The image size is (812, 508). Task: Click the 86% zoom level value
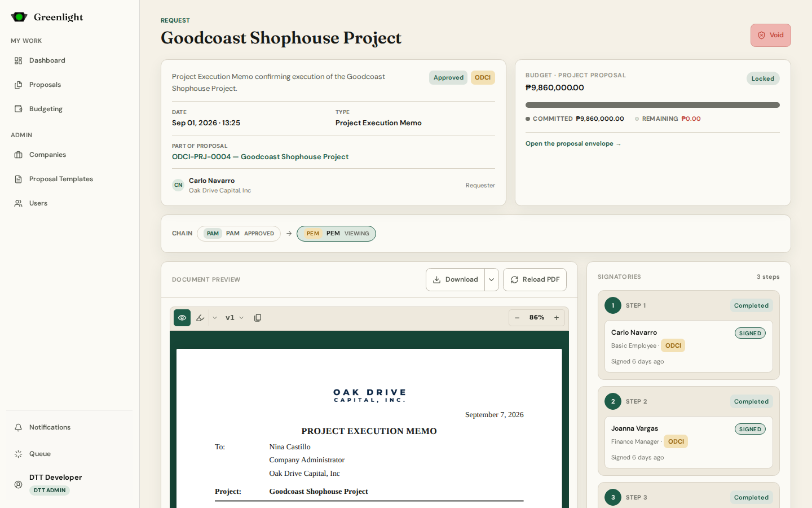537,318
